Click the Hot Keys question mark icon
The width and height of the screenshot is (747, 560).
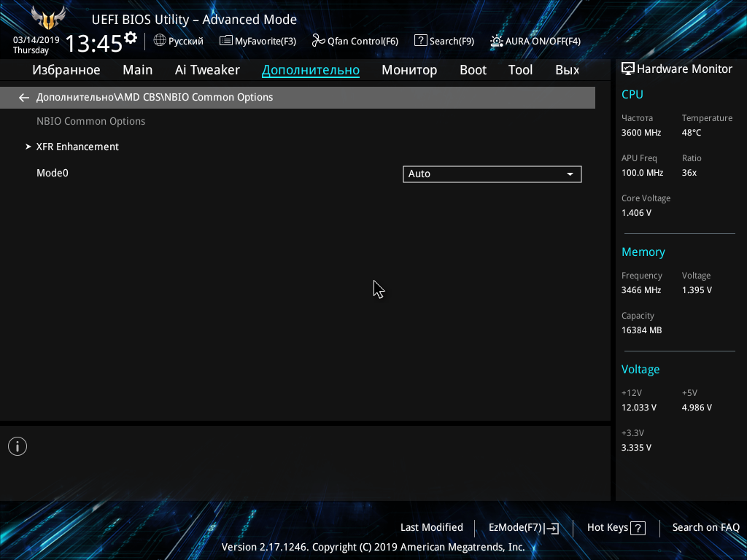pyautogui.click(x=638, y=528)
